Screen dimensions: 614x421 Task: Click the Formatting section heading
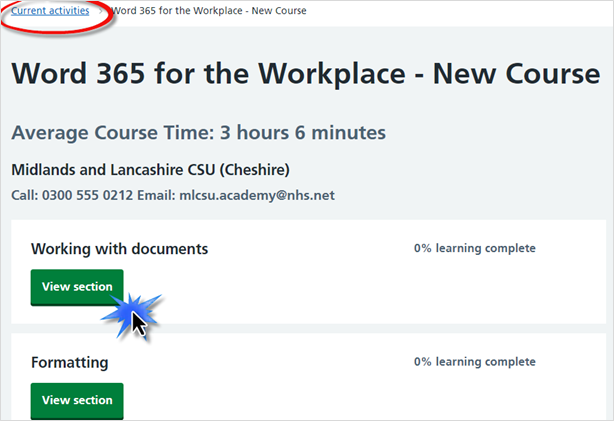click(70, 363)
